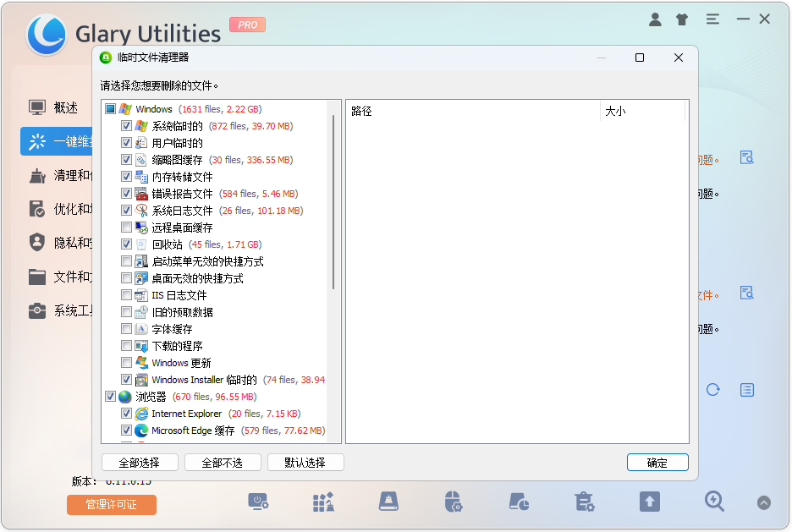Image resolution: width=792 pixels, height=532 pixels.
Task: Click the disk usage analyzer icon at bottom
Action: point(519,502)
